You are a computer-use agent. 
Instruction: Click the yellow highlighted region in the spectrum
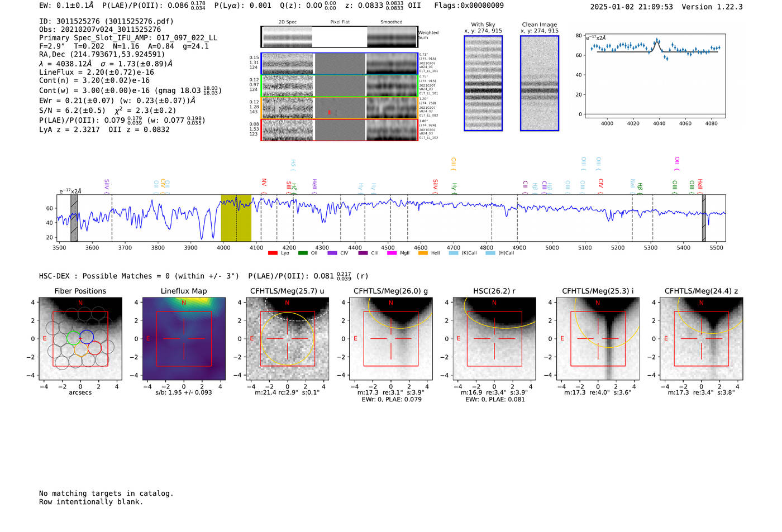pyautogui.click(x=236, y=218)
